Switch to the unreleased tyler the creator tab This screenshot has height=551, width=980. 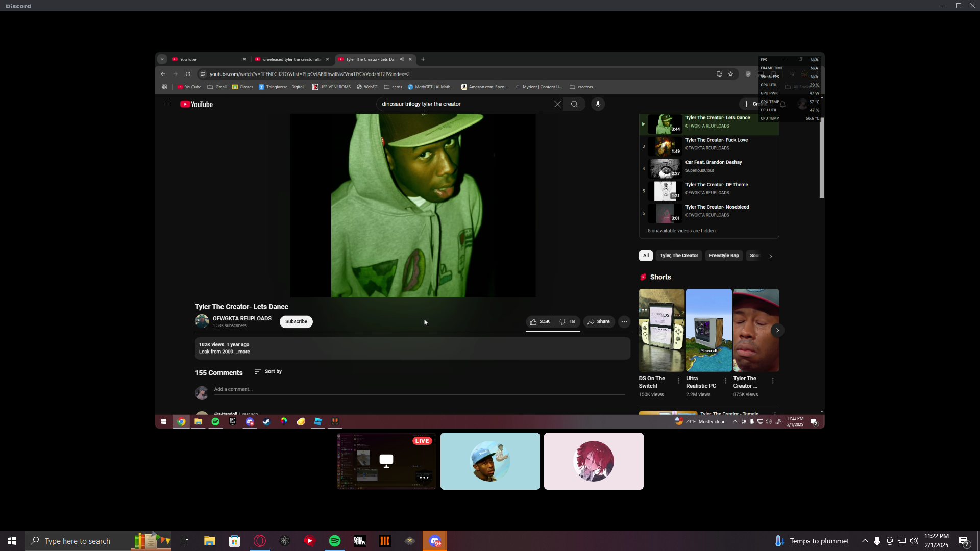pyautogui.click(x=291, y=59)
